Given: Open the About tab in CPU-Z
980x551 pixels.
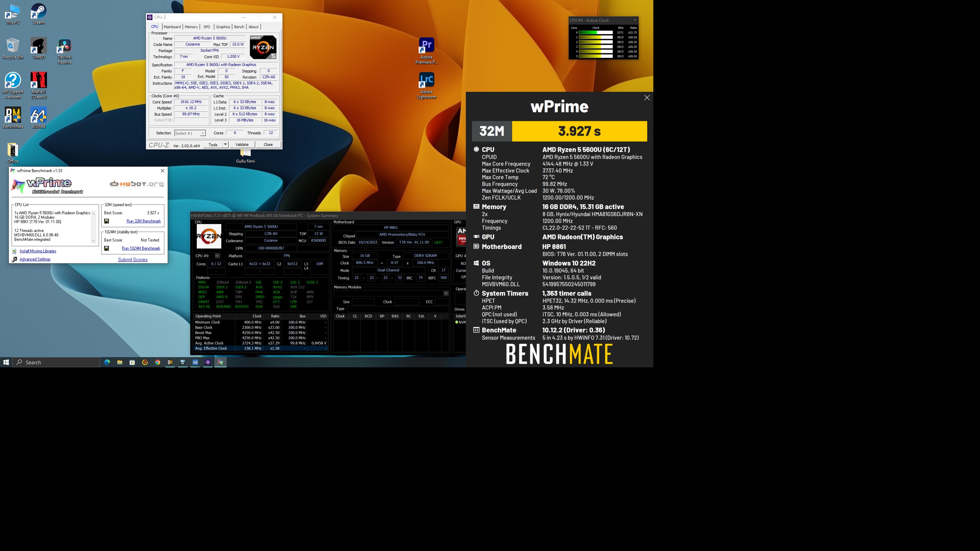Looking at the screenshot, I should pos(254,27).
